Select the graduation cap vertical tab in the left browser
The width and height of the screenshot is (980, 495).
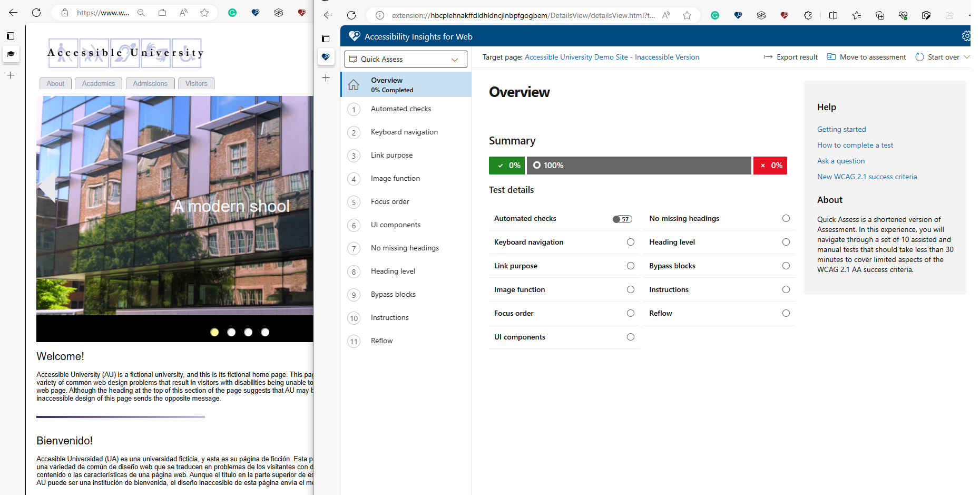[x=11, y=54]
